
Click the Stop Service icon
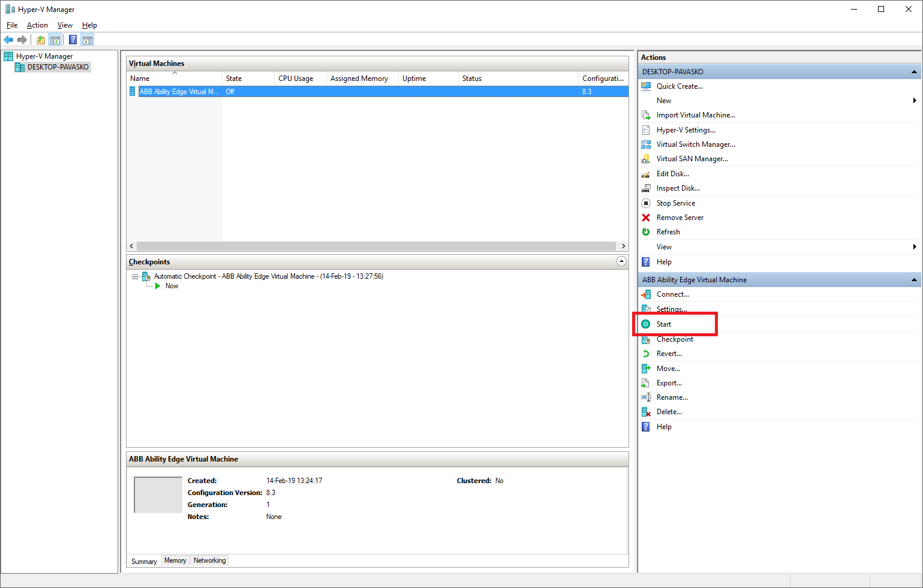pyautogui.click(x=646, y=203)
